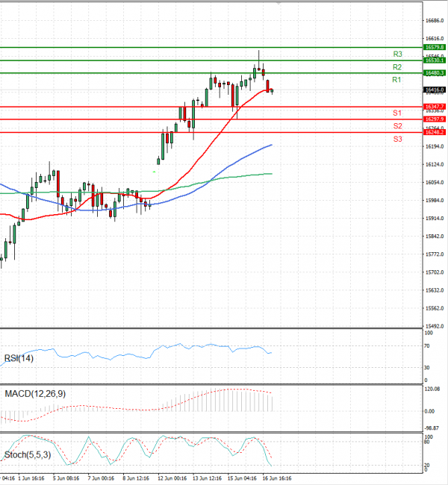This screenshot has height=485, width=448.
Task: Click the S1 support label
Action: [397, 113]
